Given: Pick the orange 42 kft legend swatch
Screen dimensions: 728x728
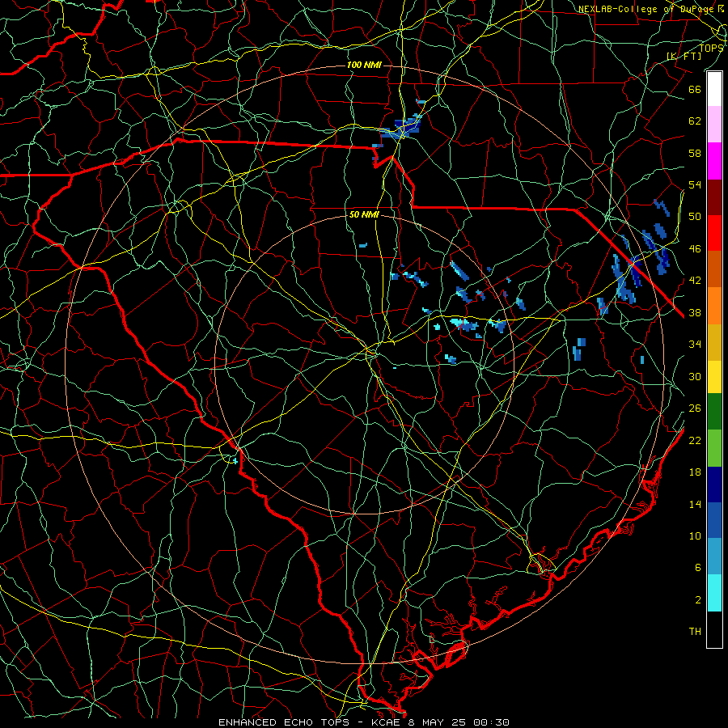Looking at the screenshot, I should pyautogui.click(x=714, y=306).
